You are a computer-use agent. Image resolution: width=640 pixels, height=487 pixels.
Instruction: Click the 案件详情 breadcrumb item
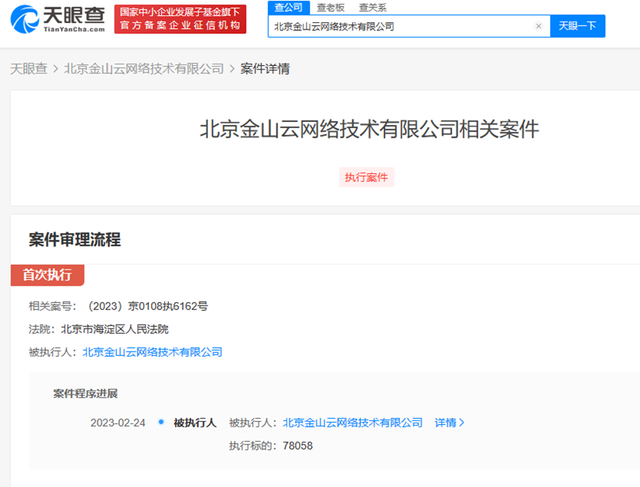265,69
